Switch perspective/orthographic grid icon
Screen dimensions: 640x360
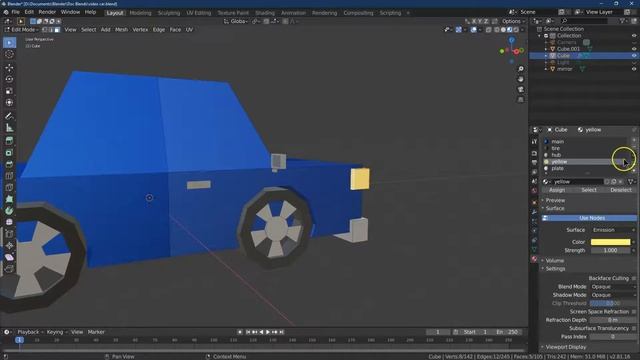521,100
